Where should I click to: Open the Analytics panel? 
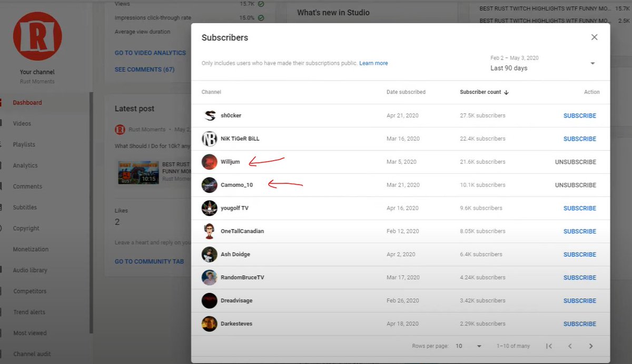(25, 165)
